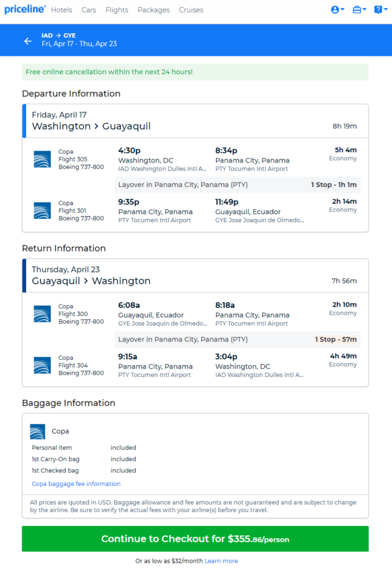This screenshot has height=584, width=392.
Task: Open the Packages menu item
Action: [x=154, y=10]
